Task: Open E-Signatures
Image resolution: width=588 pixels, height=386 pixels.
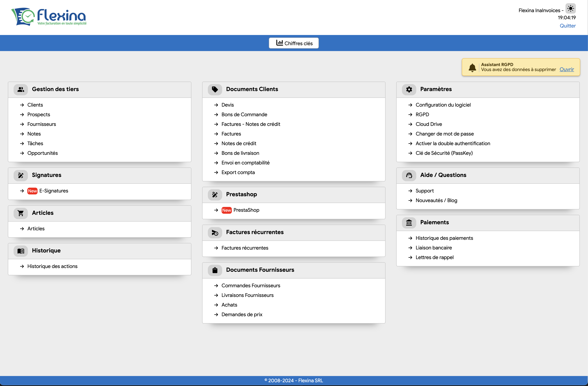Action: click(x=54, y=191)
